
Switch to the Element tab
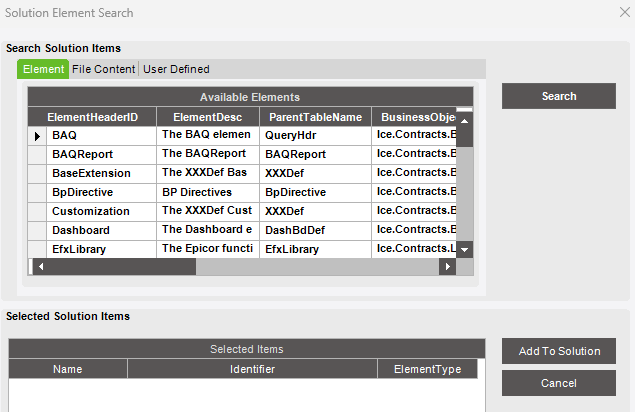pos(43,69)
